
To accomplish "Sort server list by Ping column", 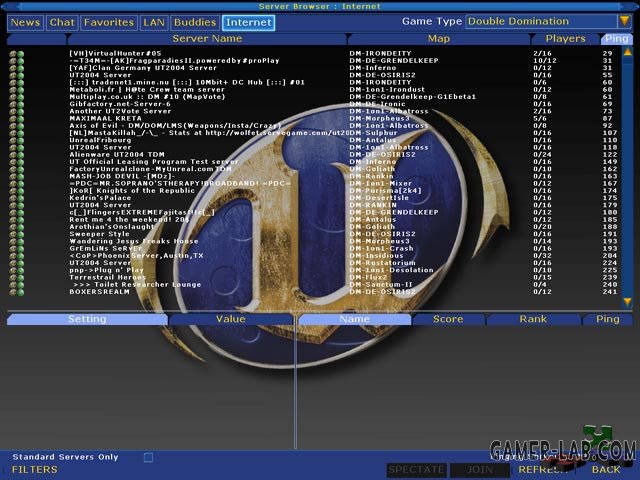I will [616, 39].
